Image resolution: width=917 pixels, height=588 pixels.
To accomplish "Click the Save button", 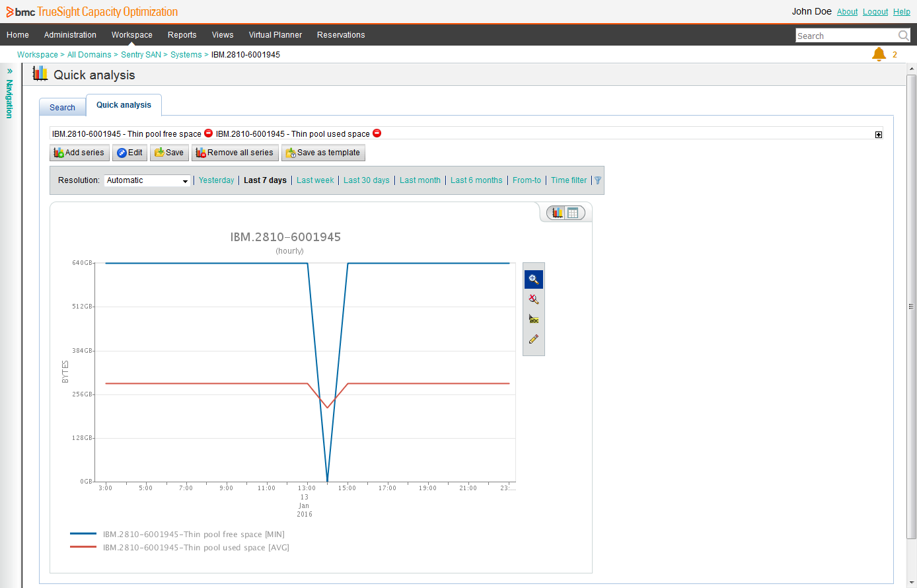I will [x=169, y=153].
